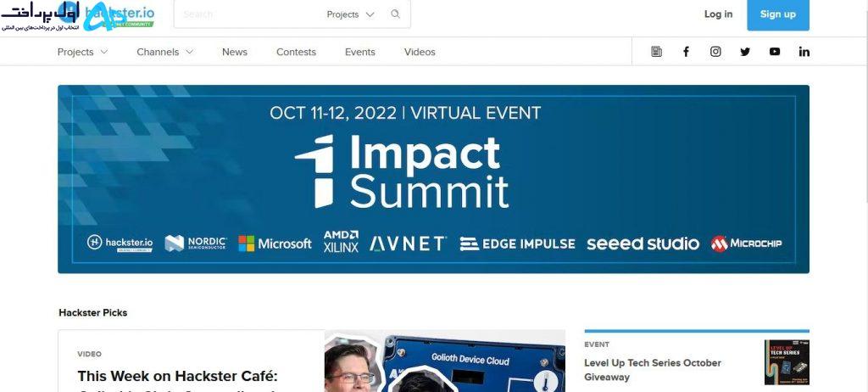This screenshot has width=868, height=392.
Task: Visit Hackster's Facebook page icon
Action: (686, 52)
